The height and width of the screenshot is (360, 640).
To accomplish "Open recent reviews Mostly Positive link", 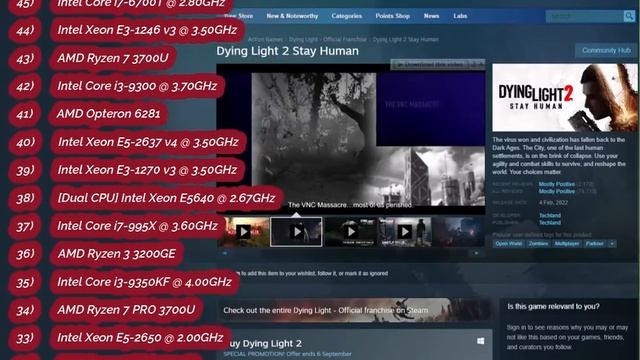I will (557, 184).
